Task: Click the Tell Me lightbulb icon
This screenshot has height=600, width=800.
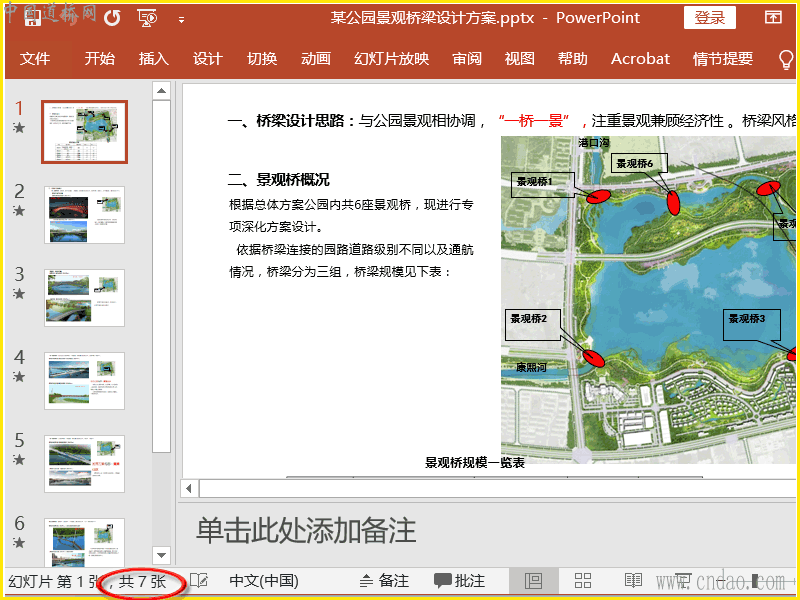Action: pos(786,59)
